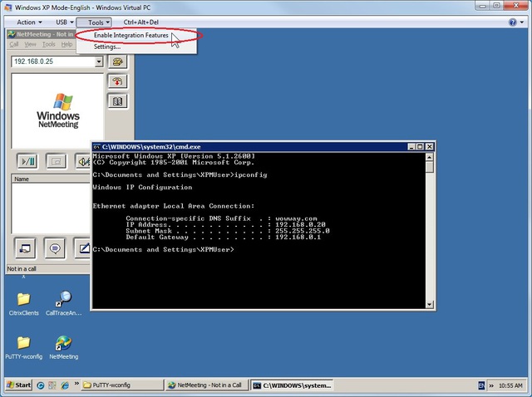Screen dimensions: 532x397
Task: Click the taskbar clock showing 10:55 AM
Action: [x=510, y=385]
